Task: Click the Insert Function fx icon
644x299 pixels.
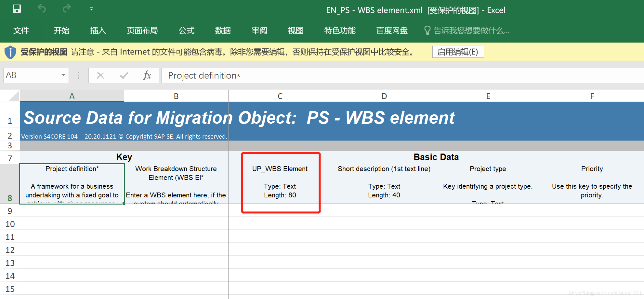Action: click(x=147, y=75)
